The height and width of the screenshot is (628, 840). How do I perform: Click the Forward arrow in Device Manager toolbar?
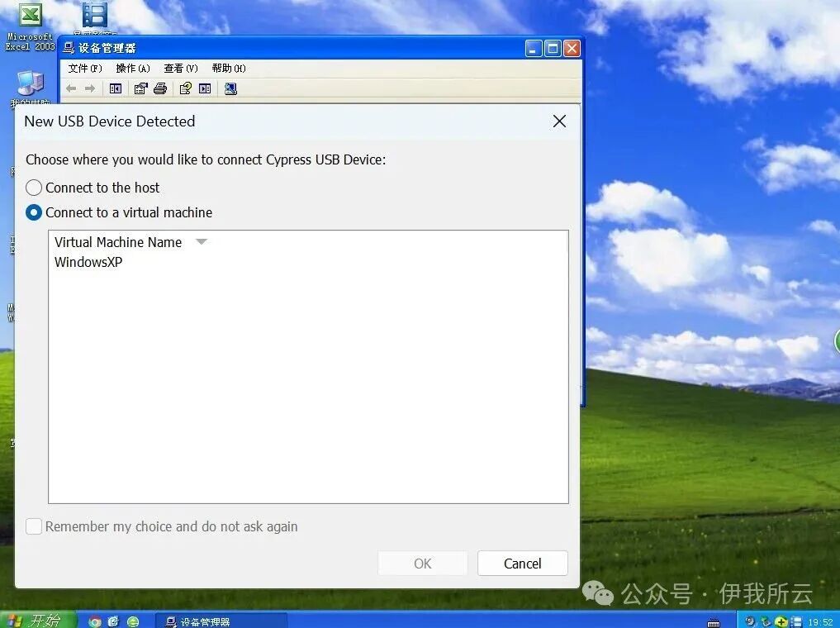click(90, 88)
